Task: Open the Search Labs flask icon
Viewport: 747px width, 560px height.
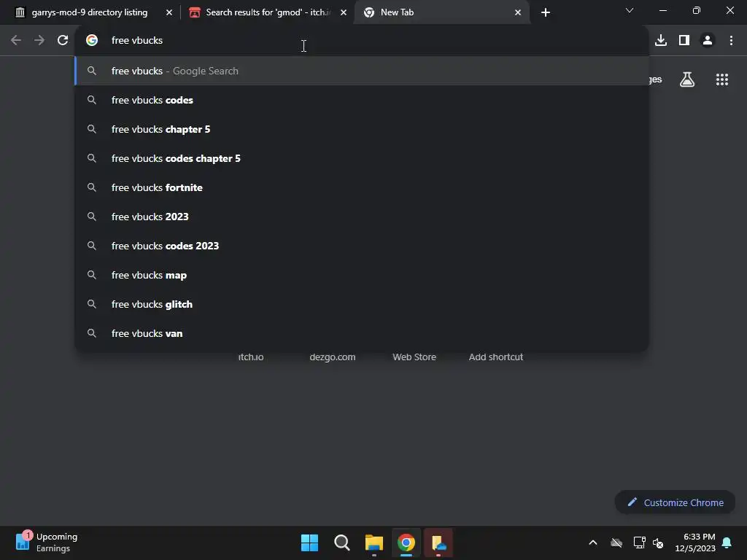Action: click(x=687, y=79)
